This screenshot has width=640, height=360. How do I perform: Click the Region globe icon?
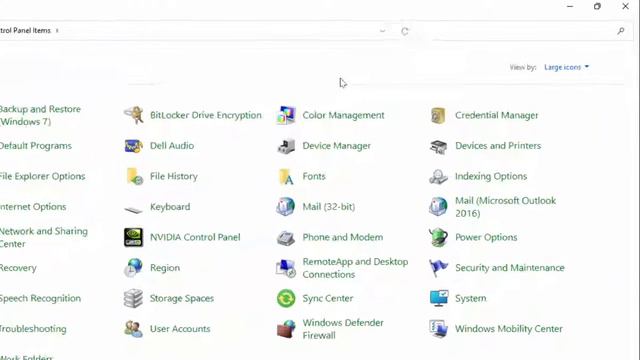click(133, 268)
